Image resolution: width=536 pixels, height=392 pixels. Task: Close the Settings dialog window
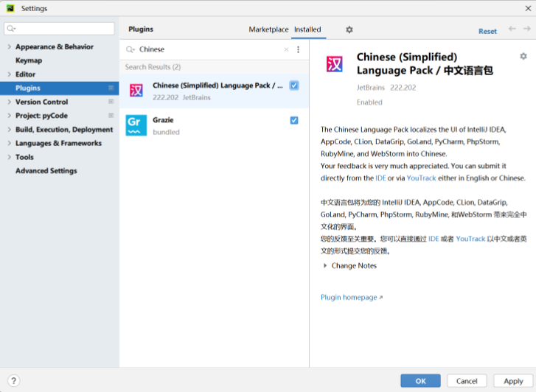[528, 8]
